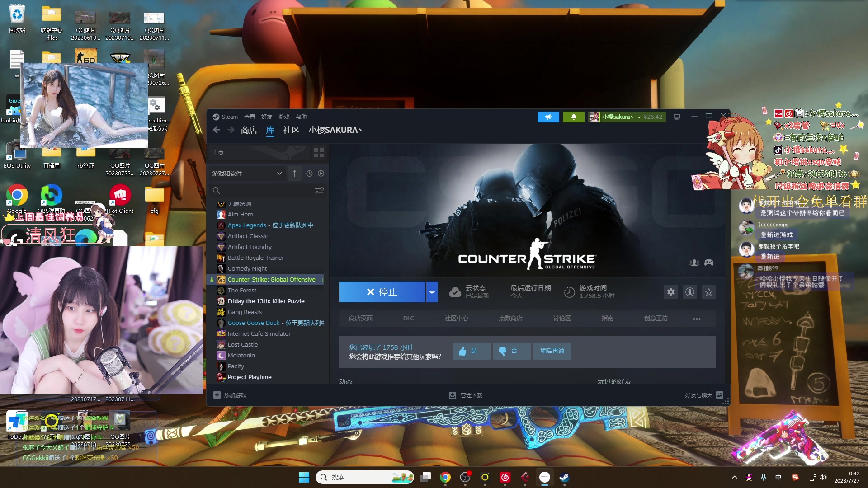This screenshot has width=868, height=488.
Task: Expand dropdown arrow beside Stop button
Action: [x=432, y=292]
